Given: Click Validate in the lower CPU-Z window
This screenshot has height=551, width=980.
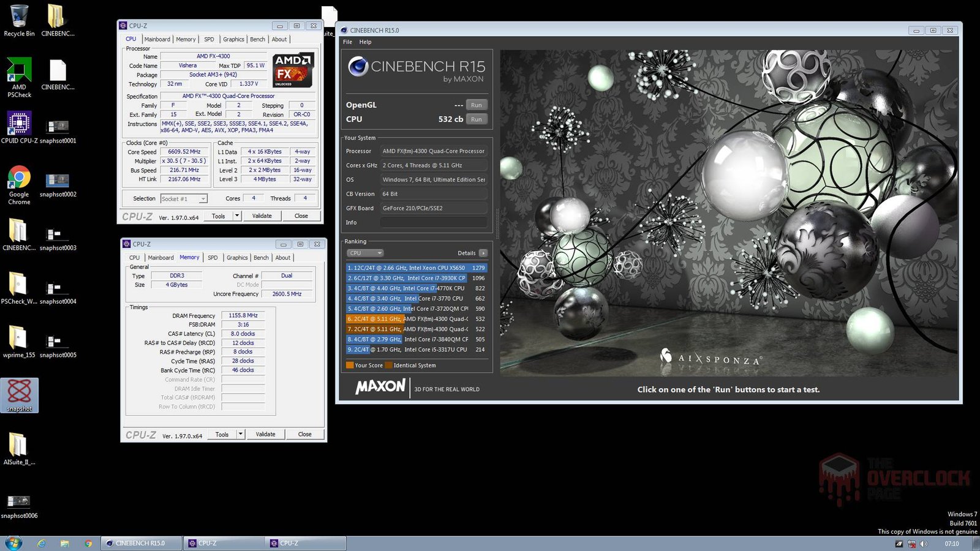Looking at the screenshot, I should (265, 435).
